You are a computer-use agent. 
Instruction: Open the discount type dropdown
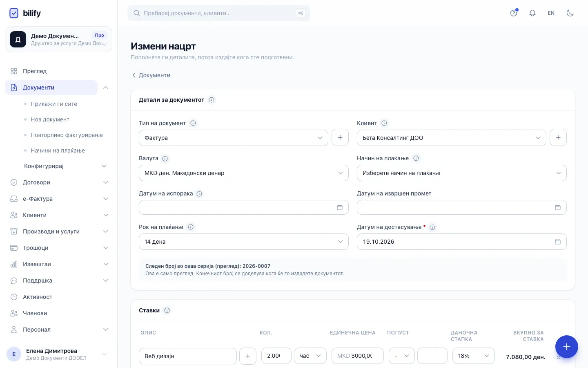402,356
